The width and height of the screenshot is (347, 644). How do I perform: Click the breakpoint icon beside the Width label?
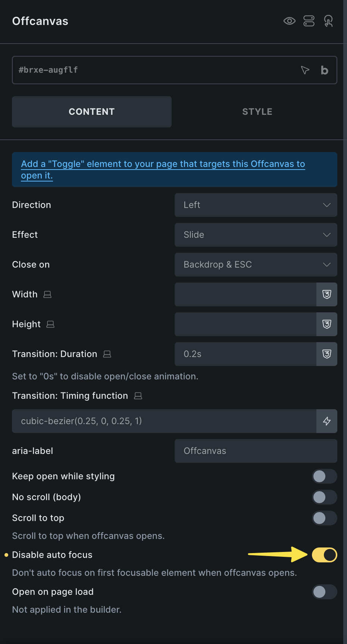47,294
